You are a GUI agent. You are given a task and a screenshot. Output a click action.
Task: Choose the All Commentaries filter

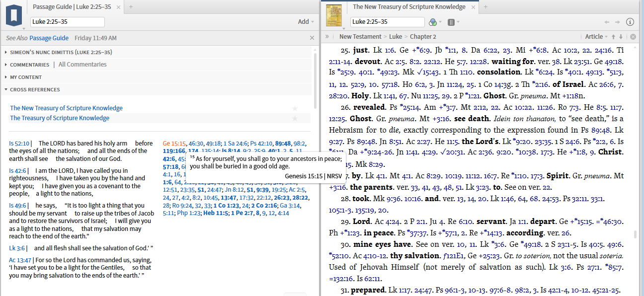point(82,65)
